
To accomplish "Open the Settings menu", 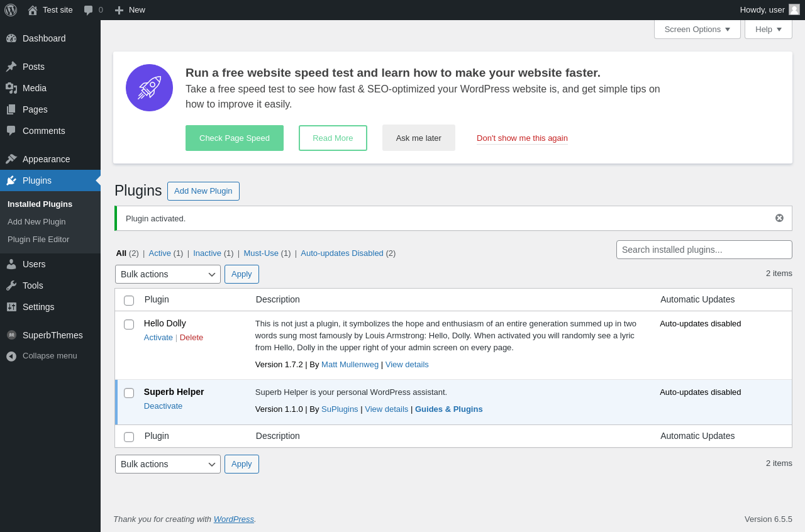I will [50, 307].
